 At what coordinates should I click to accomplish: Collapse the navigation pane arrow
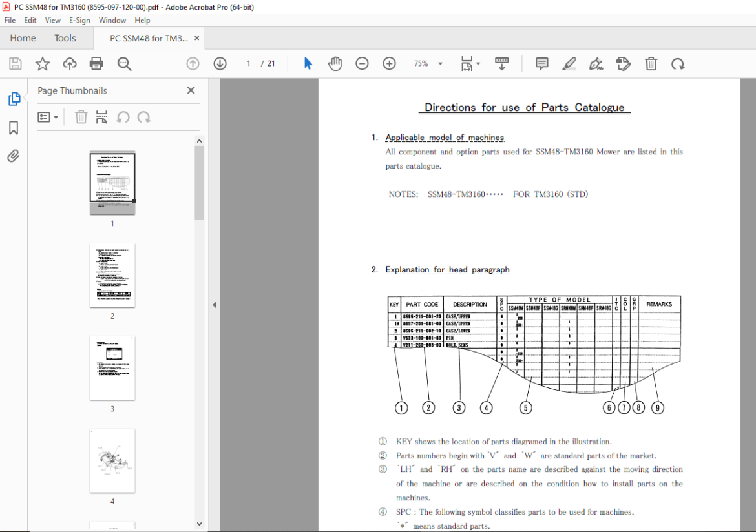tap(215, 305)
